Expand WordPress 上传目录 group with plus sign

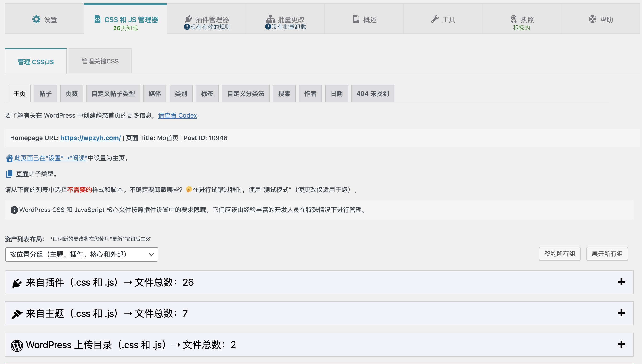(621, 345)
